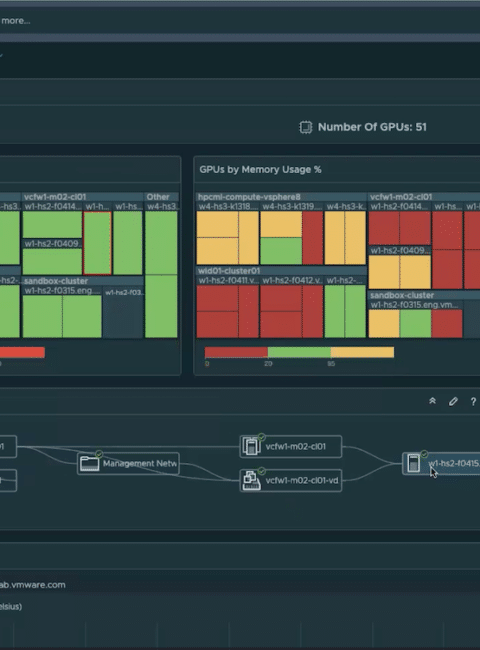Select the vcfw1-m02-cl01-vd node in topology
Screen dimensions: 480x650
coord(291,480)
